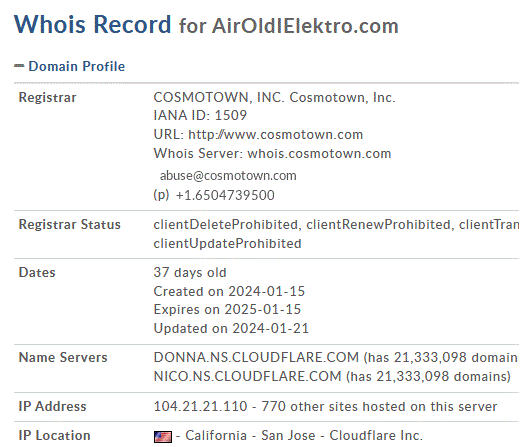Click the clientDeleteProhibited status
520x447 pixels.
[x=225, y=225]
